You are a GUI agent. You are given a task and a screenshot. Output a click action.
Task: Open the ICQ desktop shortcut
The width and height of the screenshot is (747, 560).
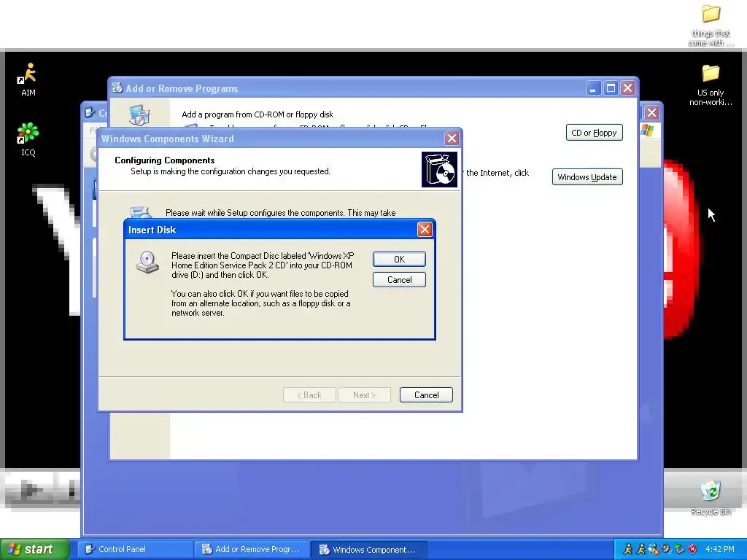28,139
